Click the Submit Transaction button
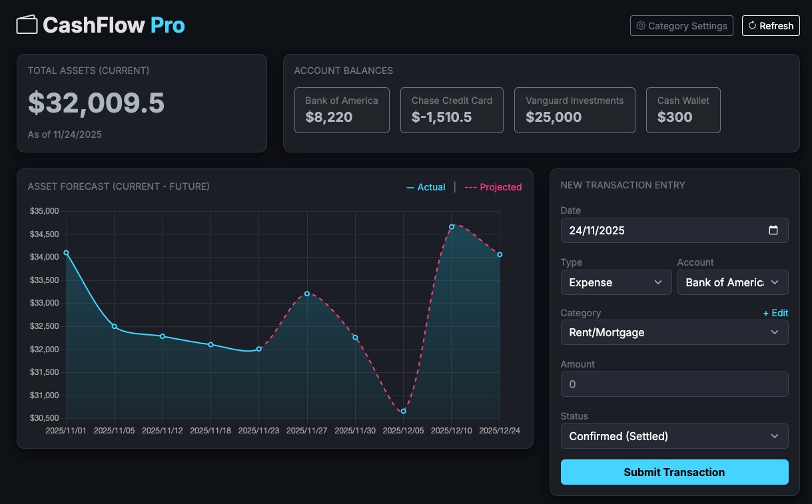Screen dimensions: 812x504 point(675,472)
